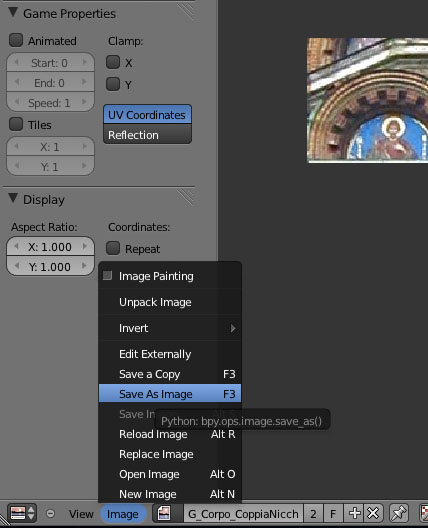Enable the Repeat coordinates checkbox

(113, 248)
